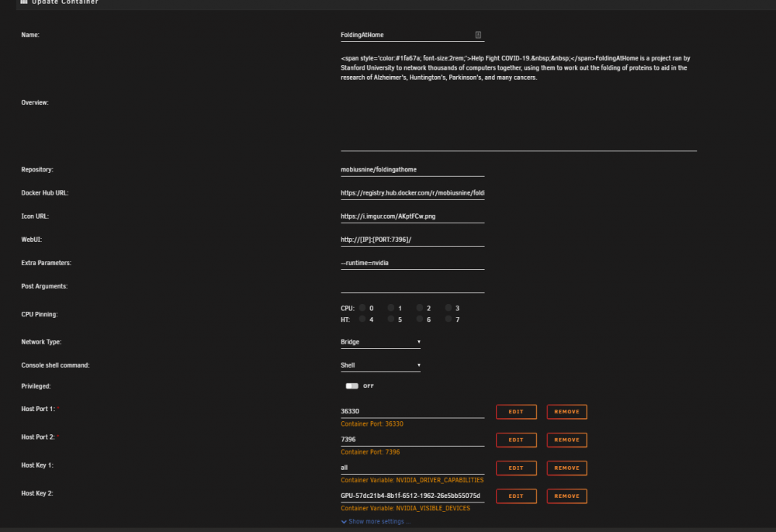The height and width of the screenshot is (532, 776).
Task: Toggle HT 6 pinning checkbox
Action: pyautogui.click(x=420, y=319)
